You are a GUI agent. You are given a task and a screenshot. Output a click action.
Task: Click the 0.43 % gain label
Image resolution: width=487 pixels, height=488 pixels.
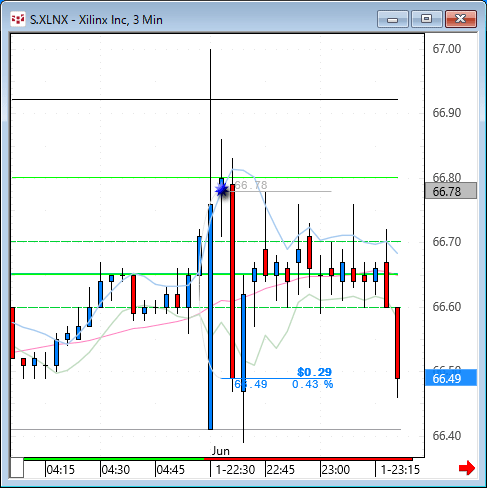pyautogui.click(x=313, y=384)
